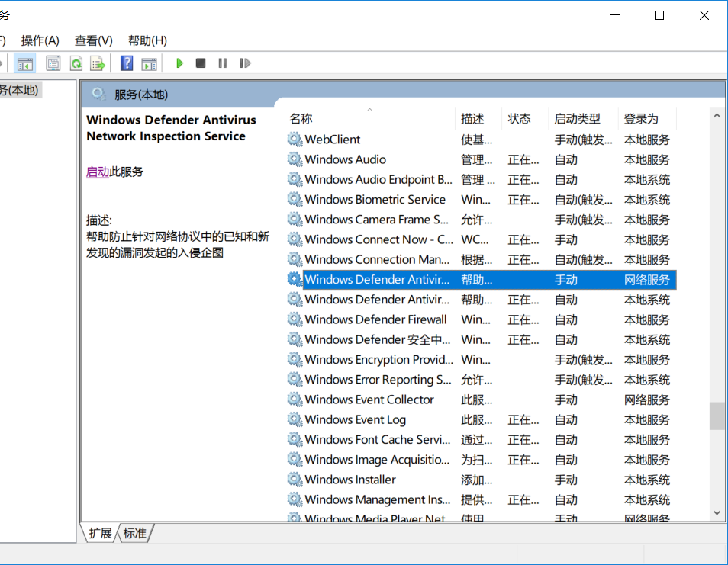728x565 pixels.
Task: Select the WebClient service row
Action: coord(481,140)
